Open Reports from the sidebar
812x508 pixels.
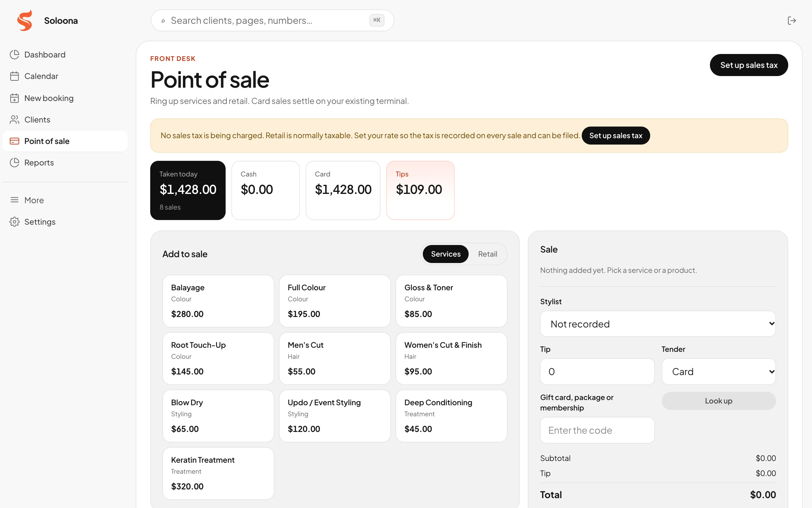(x=65, y=163)
